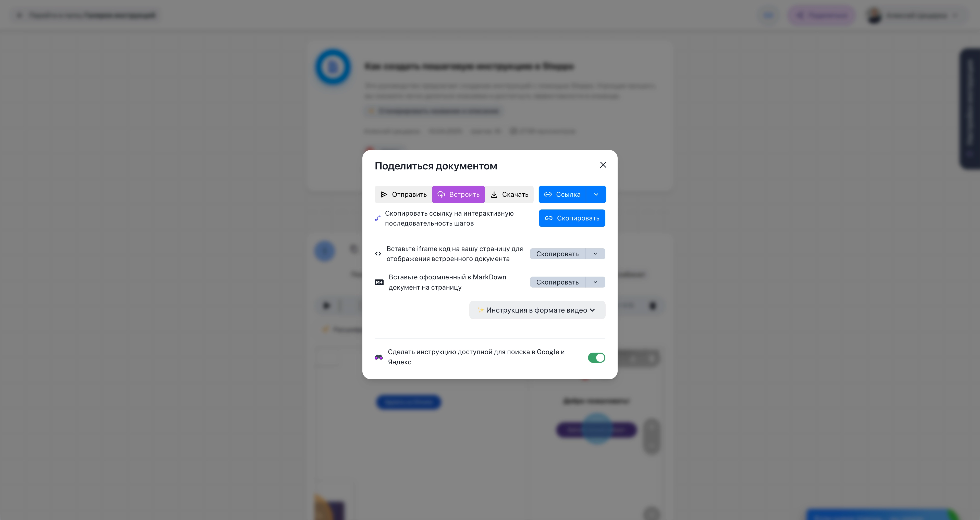
Task: Click the download arrow icon
Action: point(494,194)
